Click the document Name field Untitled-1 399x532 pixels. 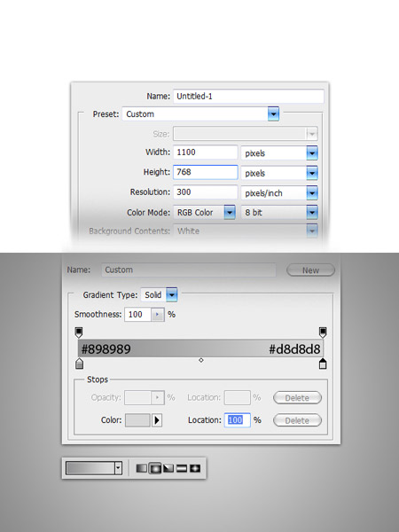248,97
